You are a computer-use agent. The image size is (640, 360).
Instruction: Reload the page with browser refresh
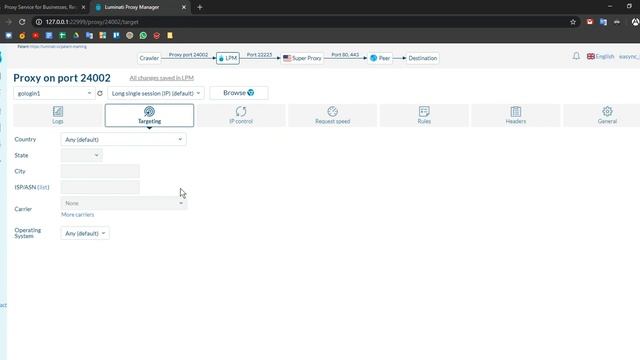[x=22, y=22]
